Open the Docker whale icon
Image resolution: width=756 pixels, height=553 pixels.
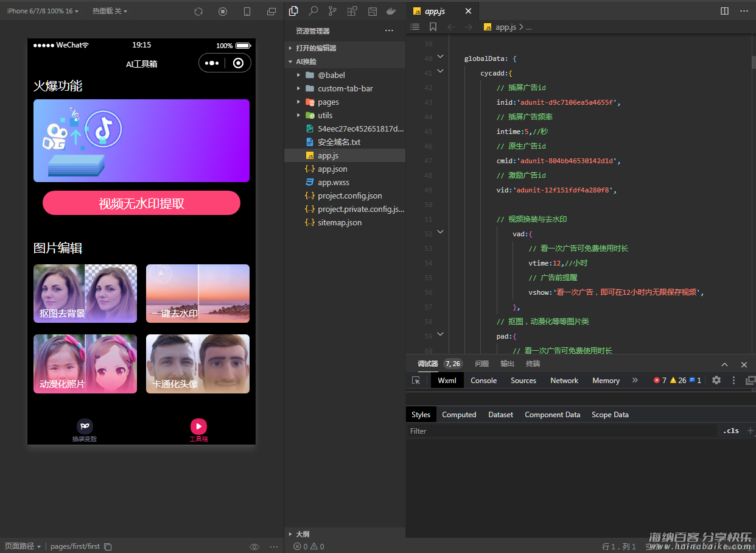click(x=391, y=11)
